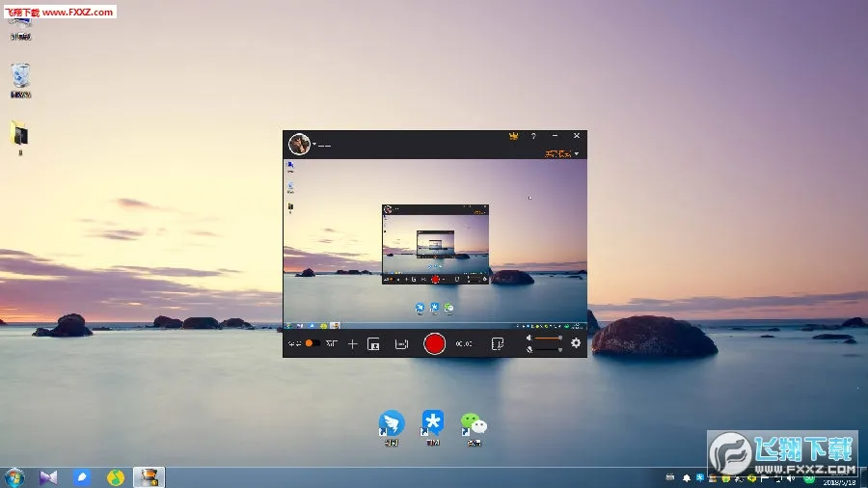Click the speaker icon in the recorder
868x488 pixels.
point(529,339)
